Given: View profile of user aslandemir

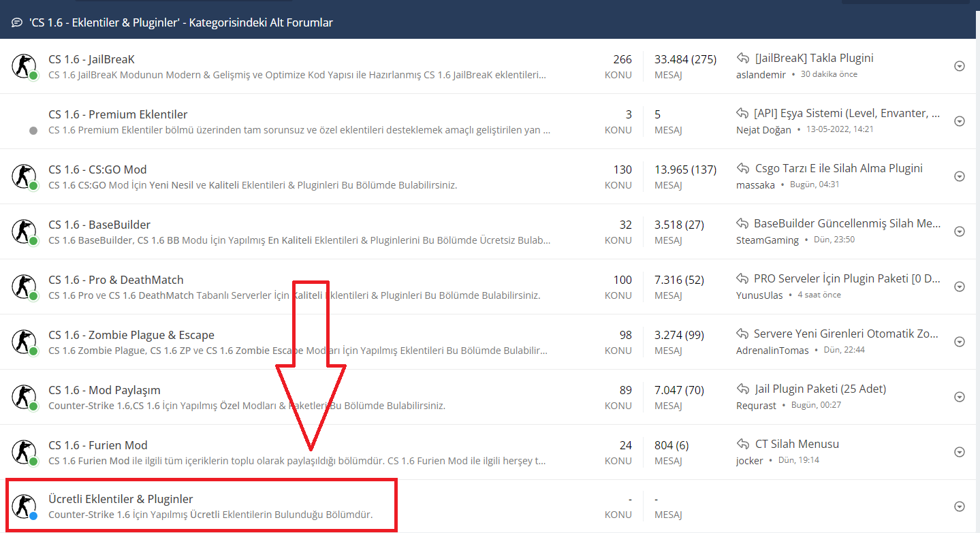Looking at the screenshot, I should click(761, 74).
